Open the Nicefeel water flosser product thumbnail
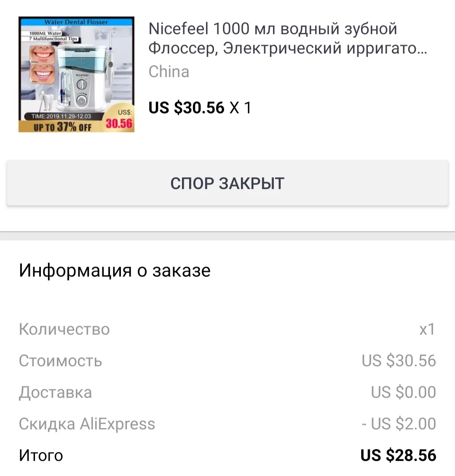Screen dimensions: 455x476 pos(76,74)
